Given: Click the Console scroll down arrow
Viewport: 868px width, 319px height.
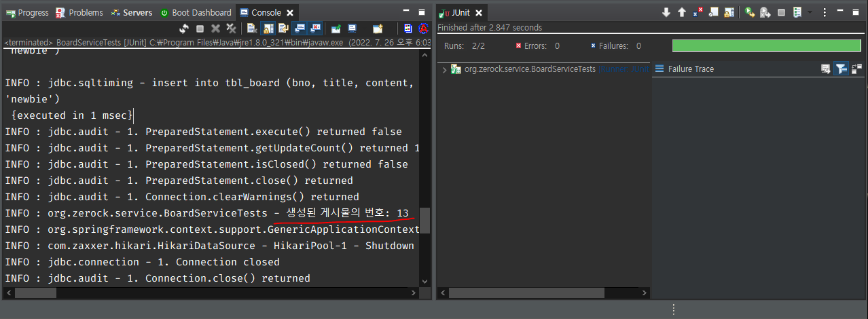Looking at the screenshot, I should click(x=425, y=281).
